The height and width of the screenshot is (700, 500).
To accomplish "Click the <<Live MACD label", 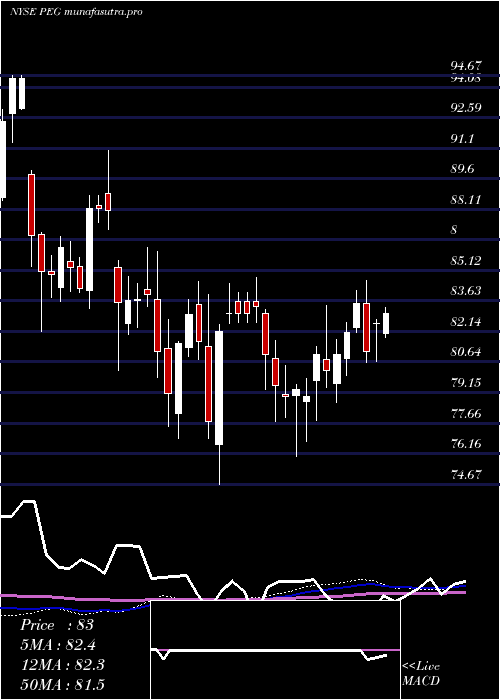I will (x=421, y=674).
